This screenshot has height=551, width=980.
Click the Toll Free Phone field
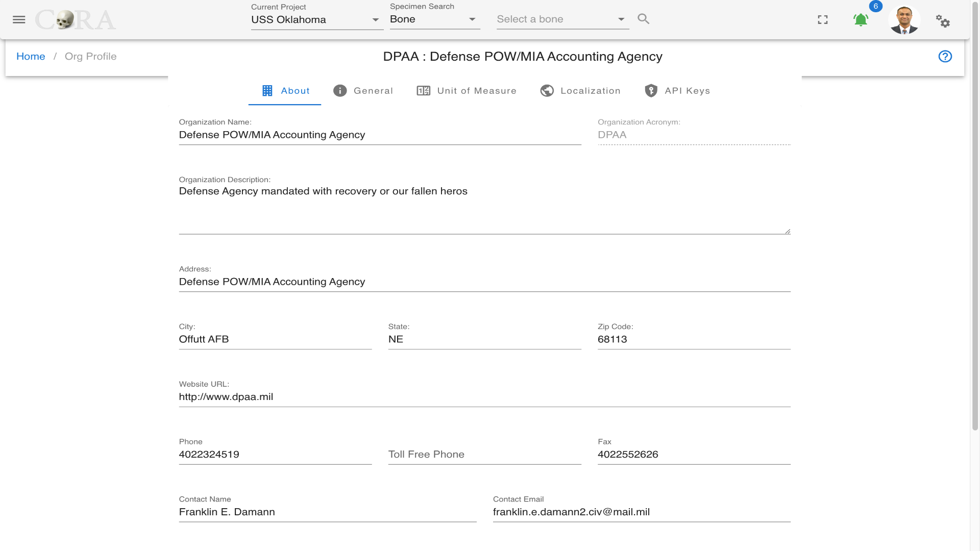(484, 455)
